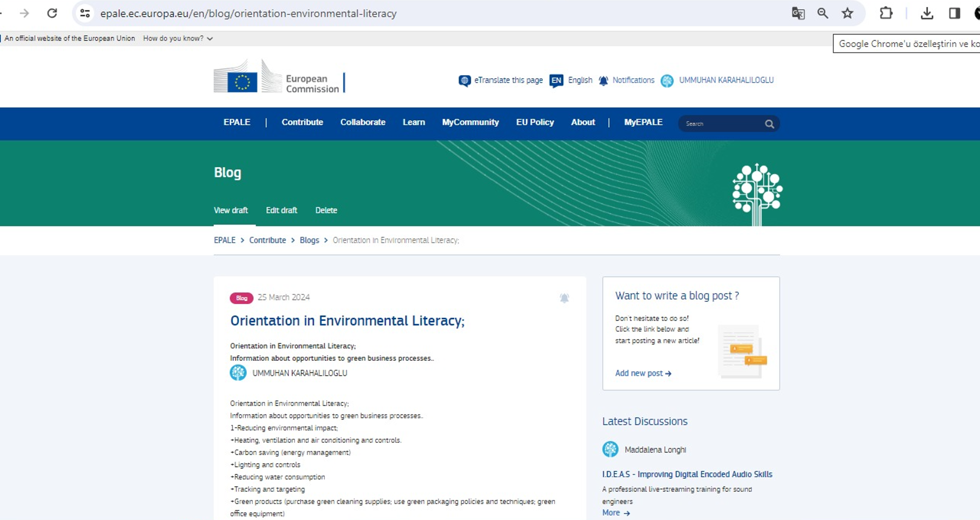
Task: Open the Contribute menu in navbar
Action: (302, 122)
